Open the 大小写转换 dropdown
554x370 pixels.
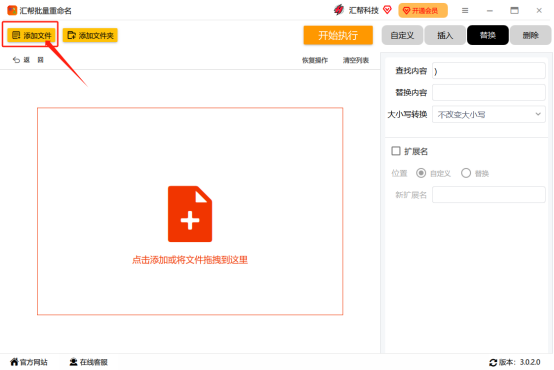click(x=489, y=114)
